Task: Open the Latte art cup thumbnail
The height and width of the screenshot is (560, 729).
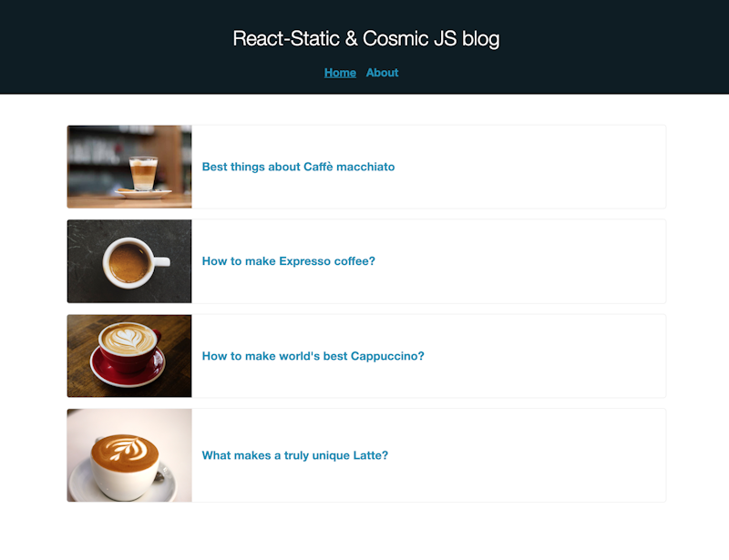Action: click(x=129, y=455)
